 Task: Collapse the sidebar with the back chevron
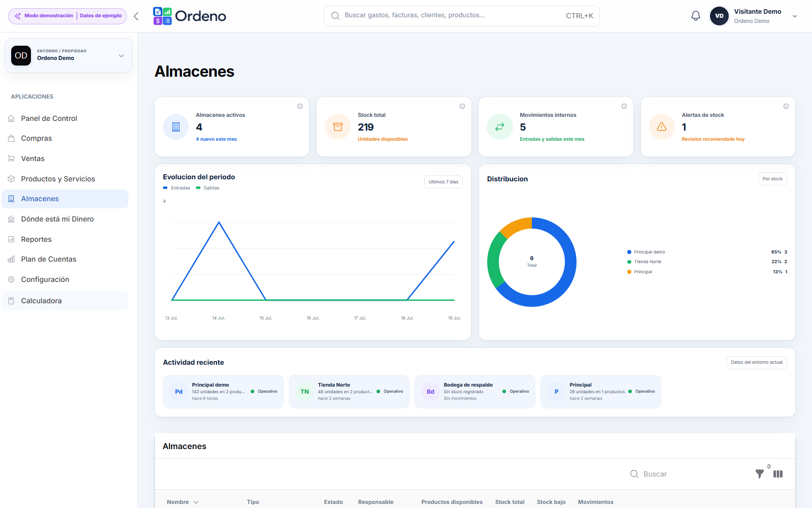coord(136,16)
